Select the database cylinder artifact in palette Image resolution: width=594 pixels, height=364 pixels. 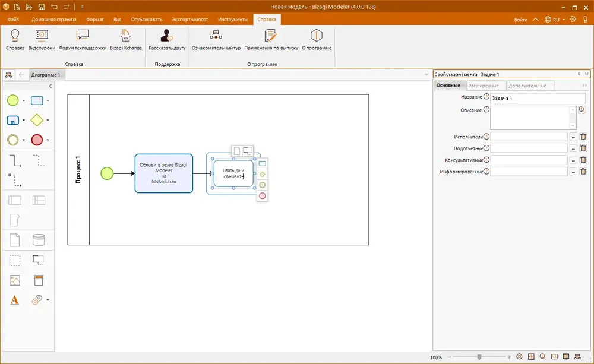tap(39, 240)
